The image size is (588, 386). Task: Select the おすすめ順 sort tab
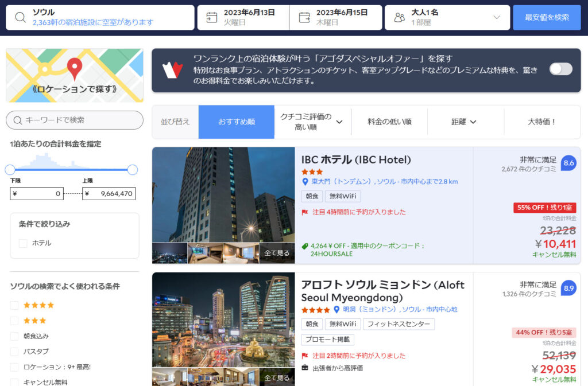237,122
